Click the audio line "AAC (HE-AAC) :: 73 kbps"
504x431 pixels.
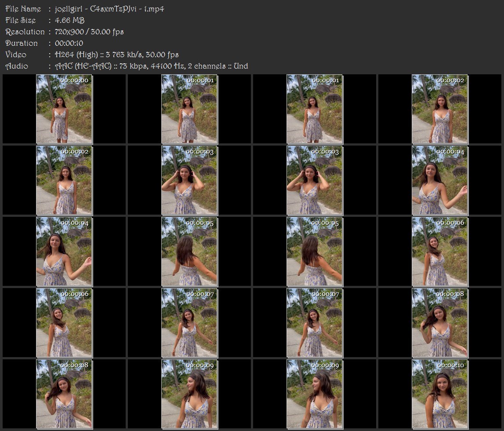[102, 66]
